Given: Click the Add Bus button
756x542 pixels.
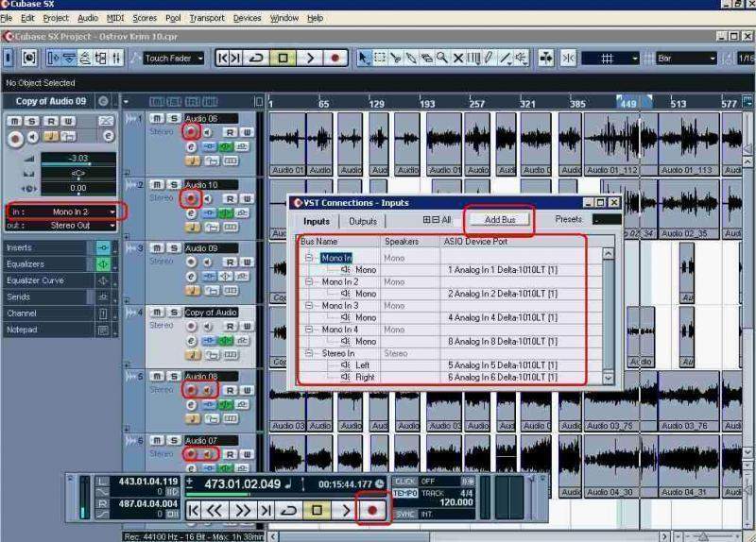Looking at the screenshot, I should 500,220.
